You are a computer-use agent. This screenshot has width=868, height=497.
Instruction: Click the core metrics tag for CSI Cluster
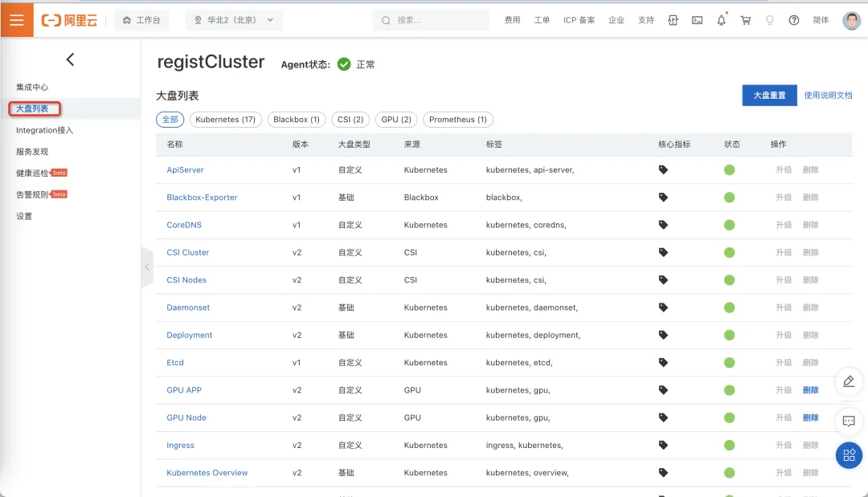click(x=663, y=252)
